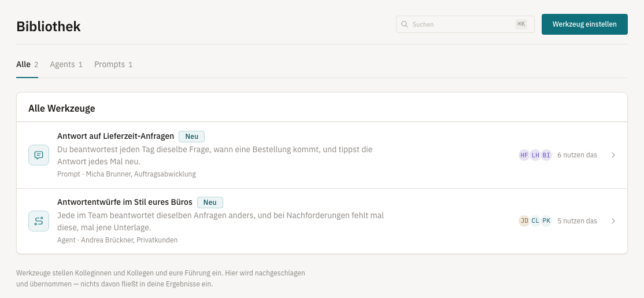This screenshot has width=644, height=298.
Task: Click the Neu badge beside Antwortentwürfe
Action: click(x=210, y=203)
